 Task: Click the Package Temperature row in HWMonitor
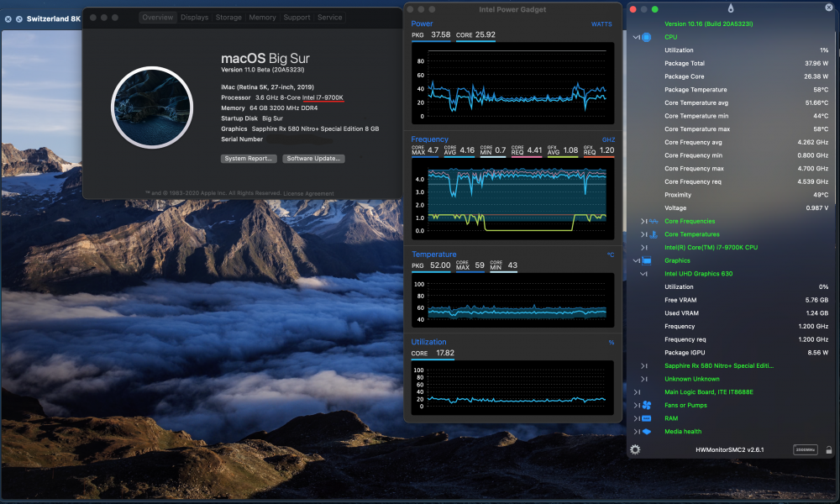tap(746, 89)
